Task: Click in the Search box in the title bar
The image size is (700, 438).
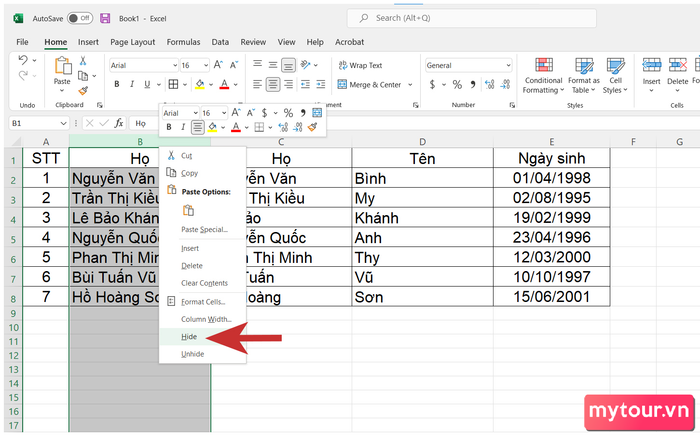Action: [x=471, y=18]
